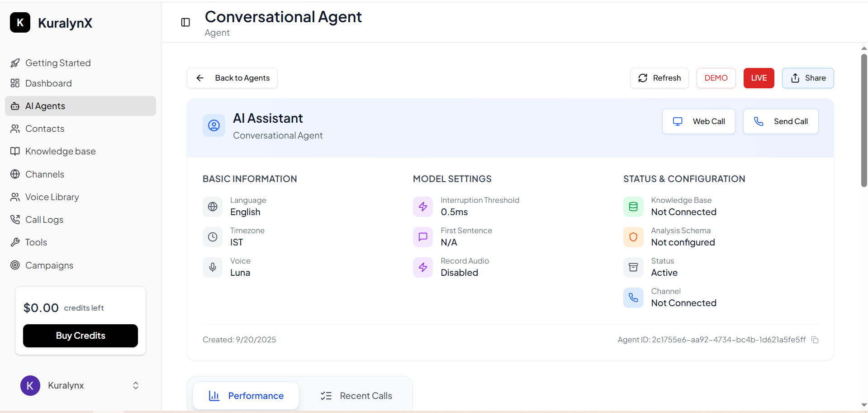Click the AI Assistant avatar icon
Screen dimensions: 868x413
tap(213, 125)
